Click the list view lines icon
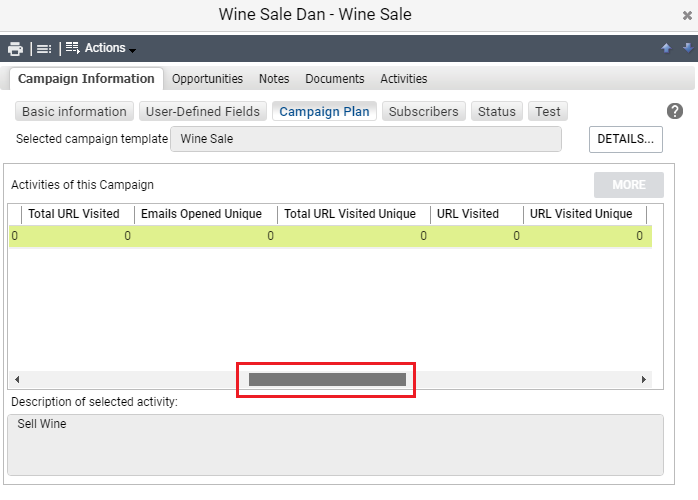Viewport: 698px width, 500px height. [44, 49]
